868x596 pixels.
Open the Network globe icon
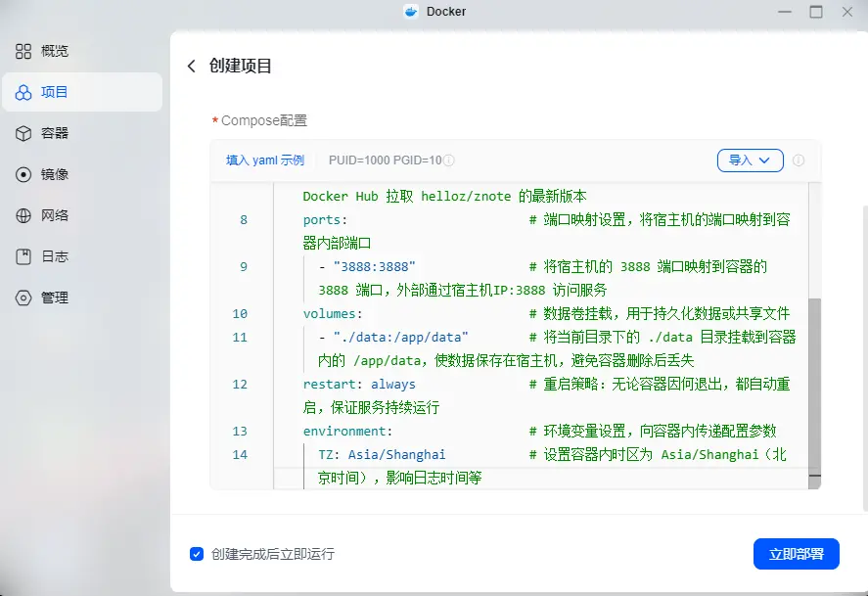point(23,215)
